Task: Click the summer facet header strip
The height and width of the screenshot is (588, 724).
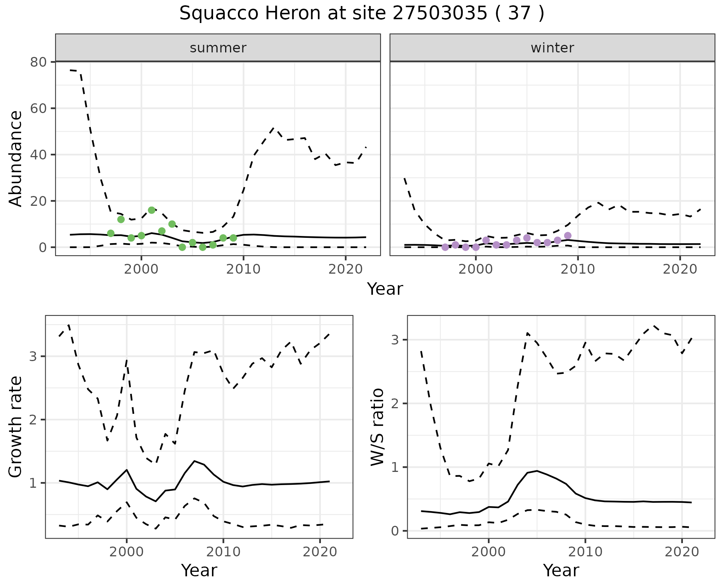Action: [x=218, y=48]
